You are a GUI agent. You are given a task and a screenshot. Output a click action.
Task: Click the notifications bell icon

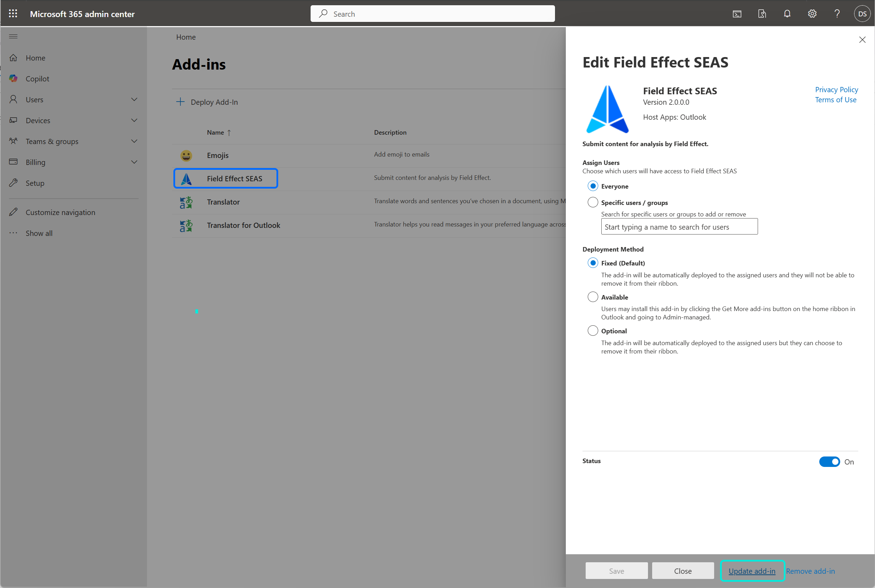pos(787,14)
